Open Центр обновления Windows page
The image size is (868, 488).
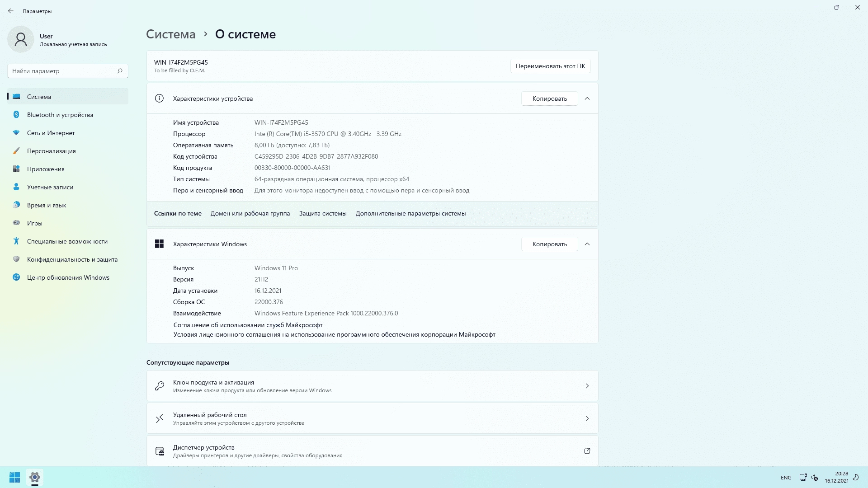68,277
